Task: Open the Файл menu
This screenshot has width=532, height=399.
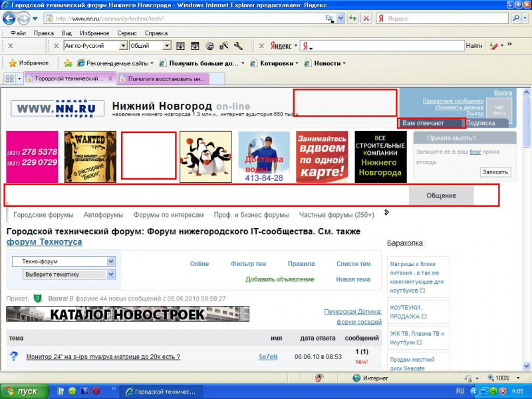Action: 18,33
